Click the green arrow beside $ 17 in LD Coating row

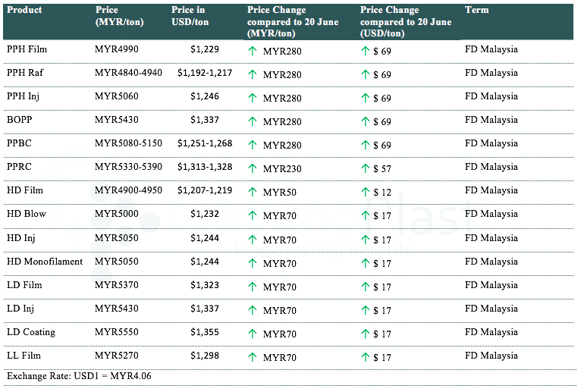pos(365,334)
